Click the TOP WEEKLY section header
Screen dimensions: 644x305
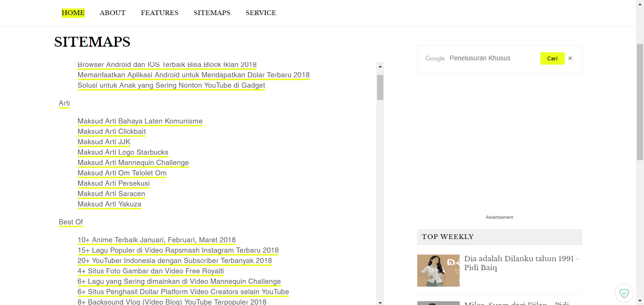tap(500, 237)
